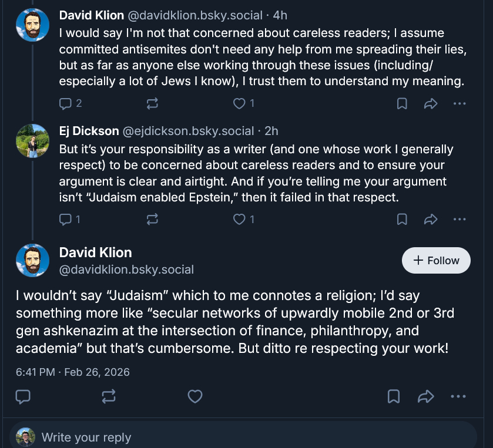Like David Klion's first post
The width and height of the screenshot is (493, 448).
[x=239, y=104]
